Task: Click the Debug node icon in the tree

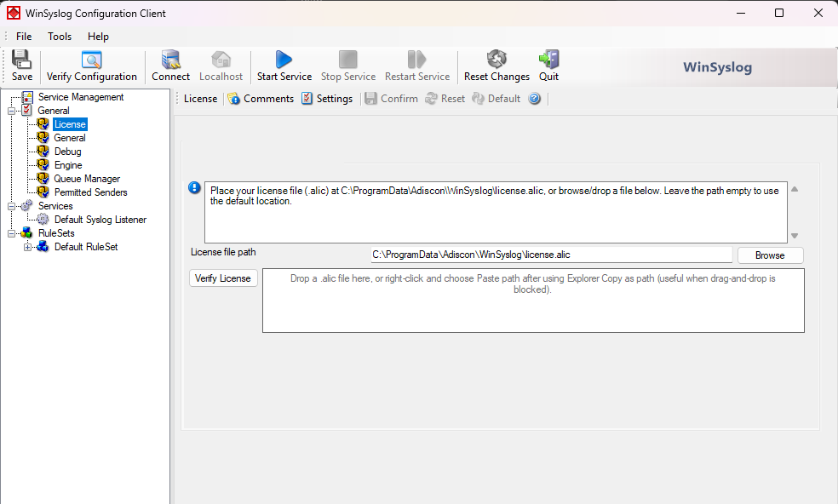Action: point(43,152)
